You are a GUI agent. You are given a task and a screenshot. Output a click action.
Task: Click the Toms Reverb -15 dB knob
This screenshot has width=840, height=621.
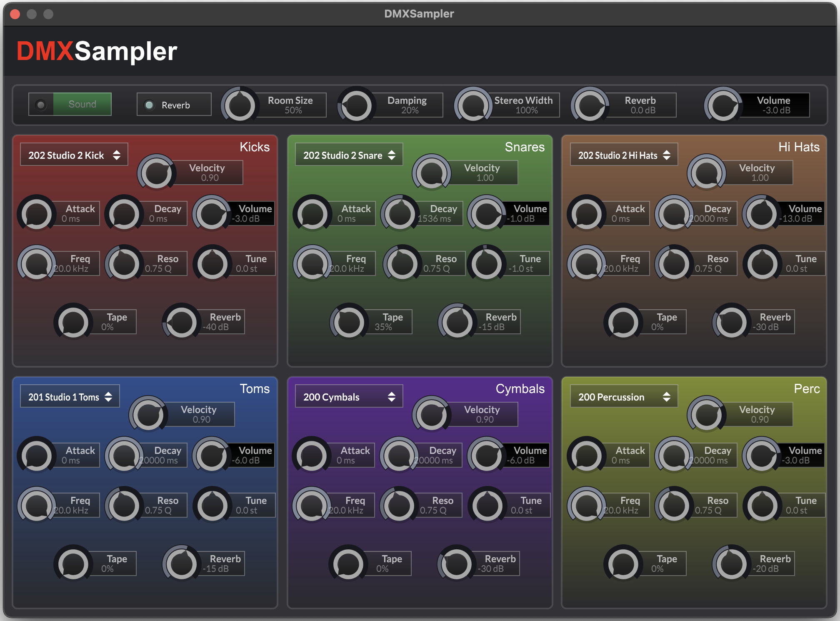tap(182, 563)
